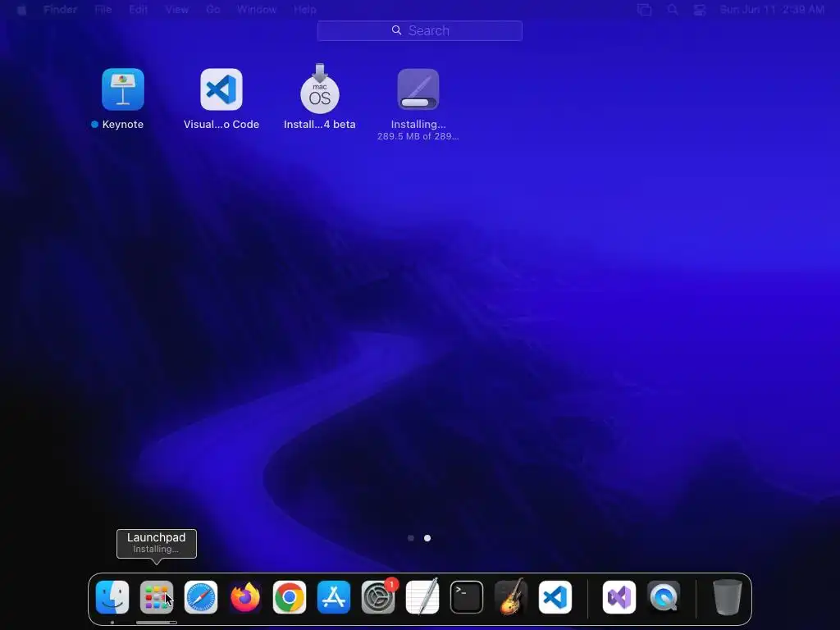This screenshot has height=630, width=840.
Task: Open Google Chrome from the Dock
Action: click(290, 597)
